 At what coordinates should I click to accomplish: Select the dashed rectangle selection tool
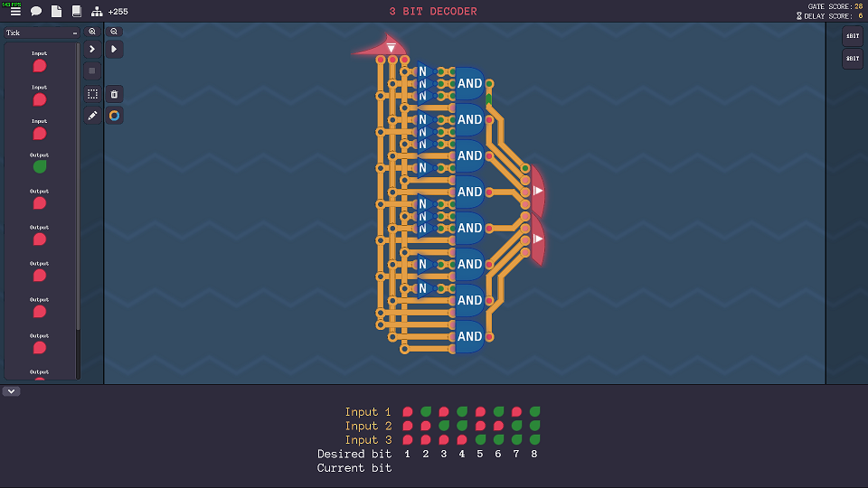92,94
